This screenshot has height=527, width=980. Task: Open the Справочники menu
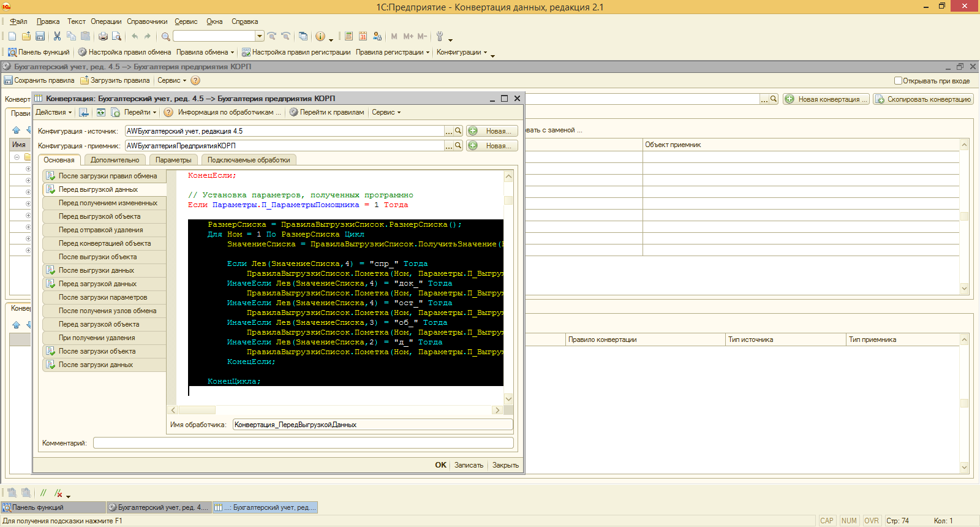(147, 21)
